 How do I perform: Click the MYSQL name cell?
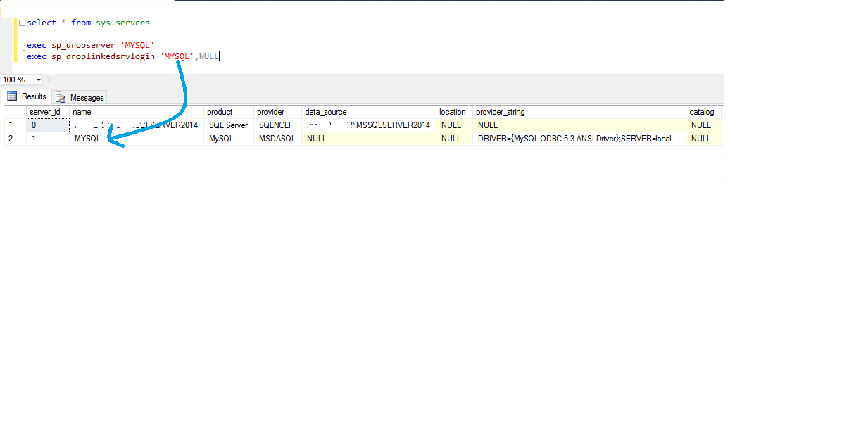pyautogui.click(x=87, y=139)
